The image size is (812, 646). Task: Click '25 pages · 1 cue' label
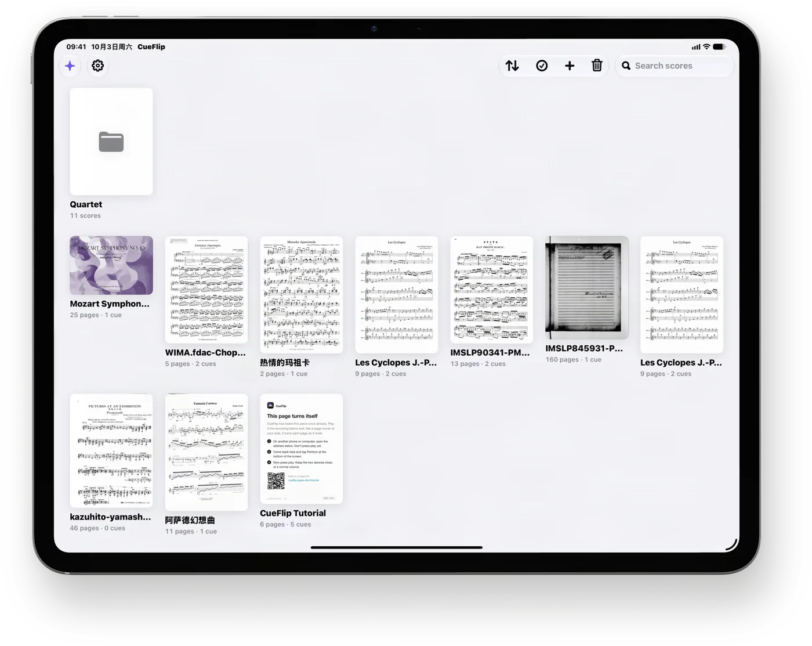point(96,315)
